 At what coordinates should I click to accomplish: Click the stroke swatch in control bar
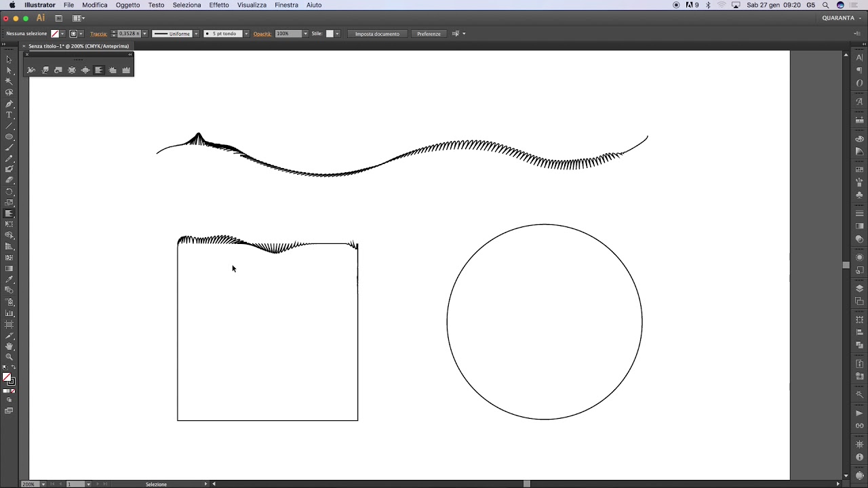coord(73,33)
